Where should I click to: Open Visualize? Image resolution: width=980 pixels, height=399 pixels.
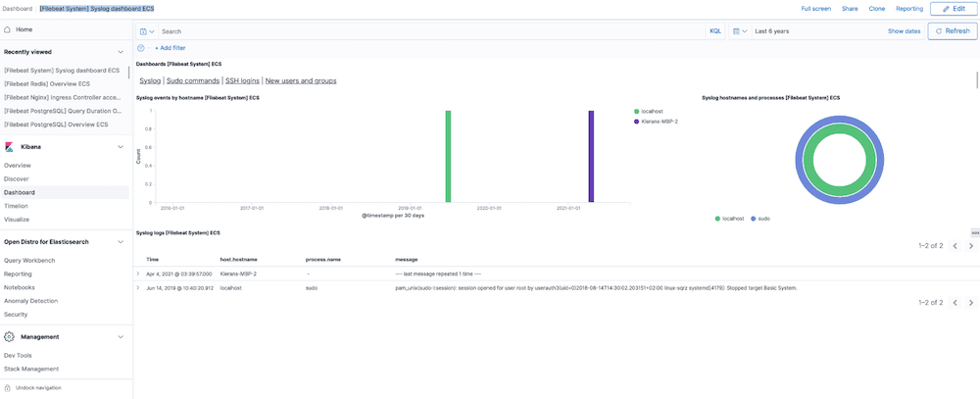17,220
